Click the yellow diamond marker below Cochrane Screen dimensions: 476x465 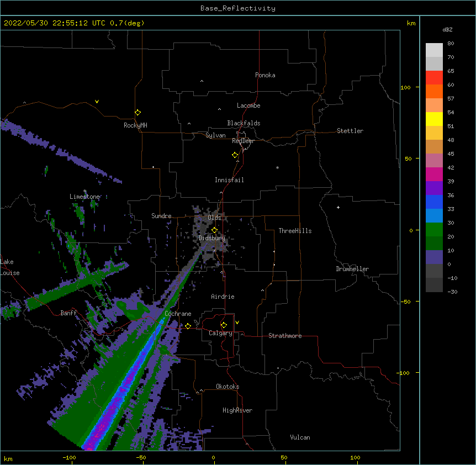pos(188,326)
